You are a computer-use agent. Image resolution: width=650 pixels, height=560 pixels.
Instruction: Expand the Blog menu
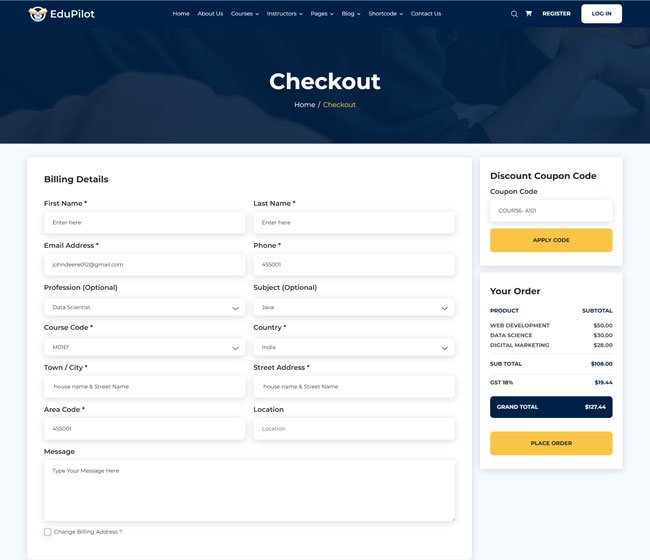(351, 14)
